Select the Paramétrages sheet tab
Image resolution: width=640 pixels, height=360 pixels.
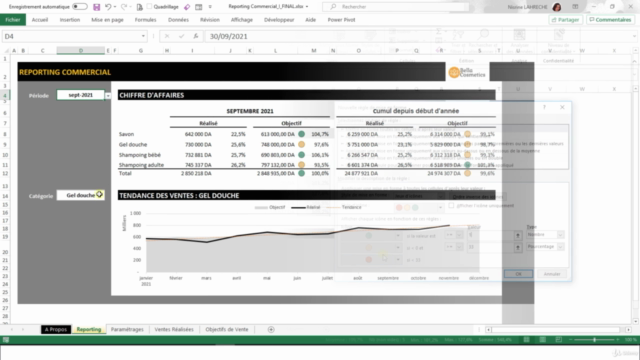click(x=127, y=329)
